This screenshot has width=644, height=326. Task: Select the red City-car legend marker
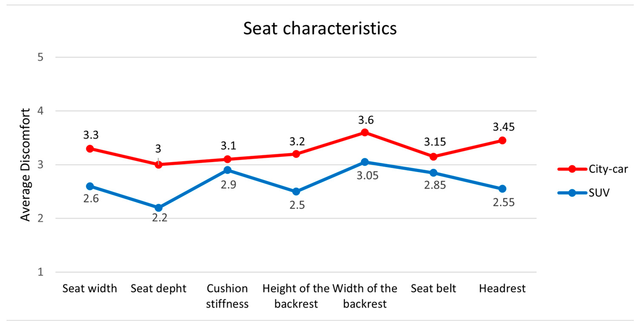572,169
